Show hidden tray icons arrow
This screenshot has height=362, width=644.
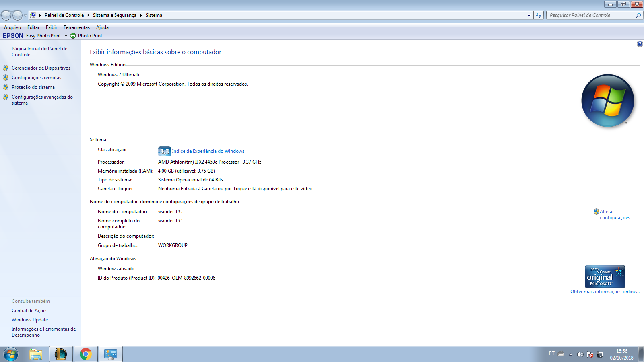[570, 354]
